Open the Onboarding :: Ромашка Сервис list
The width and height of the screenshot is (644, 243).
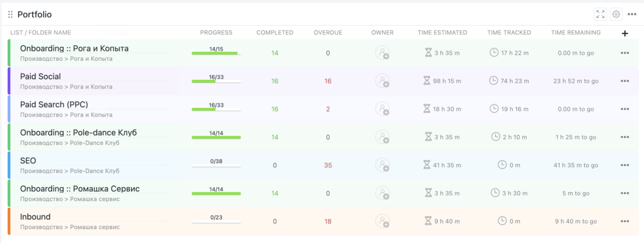80,188
